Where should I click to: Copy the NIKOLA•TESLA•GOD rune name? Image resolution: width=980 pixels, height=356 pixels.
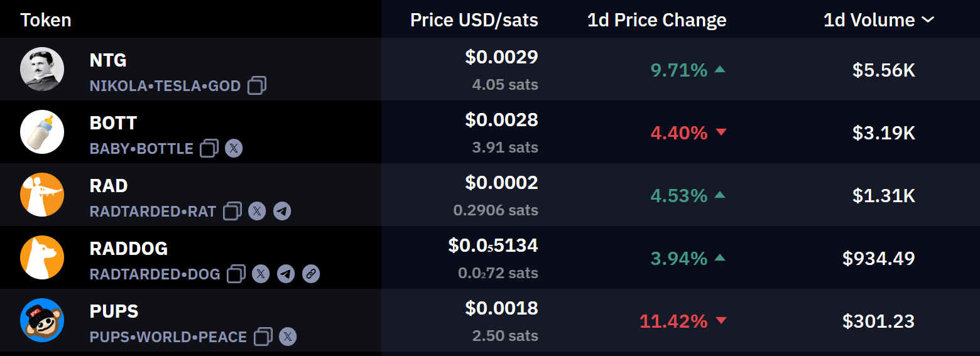[257, 85]
